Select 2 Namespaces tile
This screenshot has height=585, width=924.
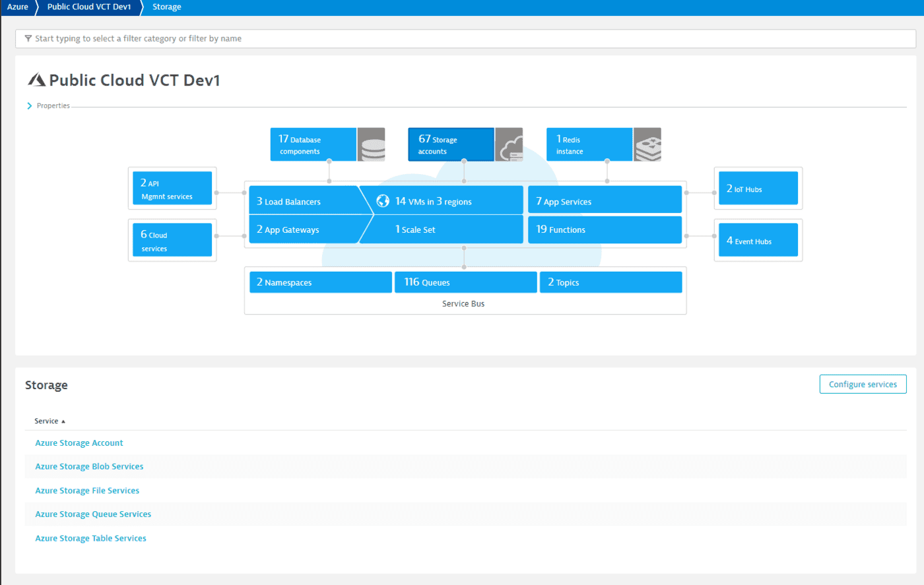320,282
